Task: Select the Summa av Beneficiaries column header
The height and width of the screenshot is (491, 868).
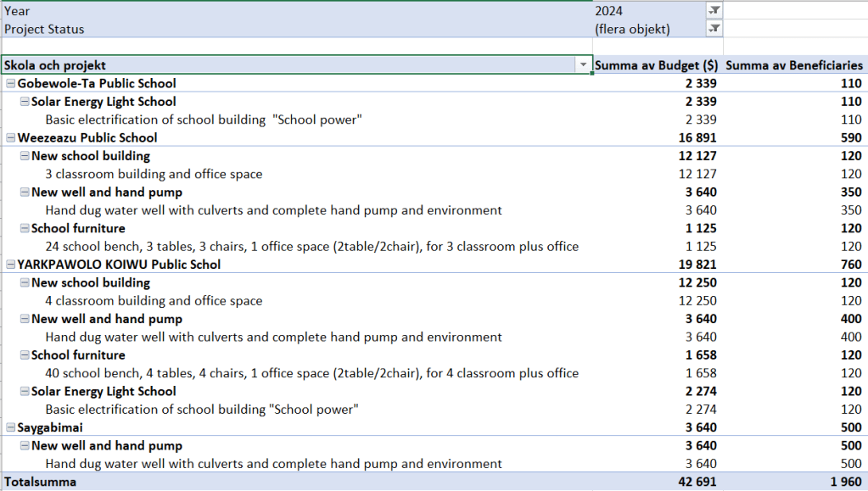Action: tap(794, 65)
